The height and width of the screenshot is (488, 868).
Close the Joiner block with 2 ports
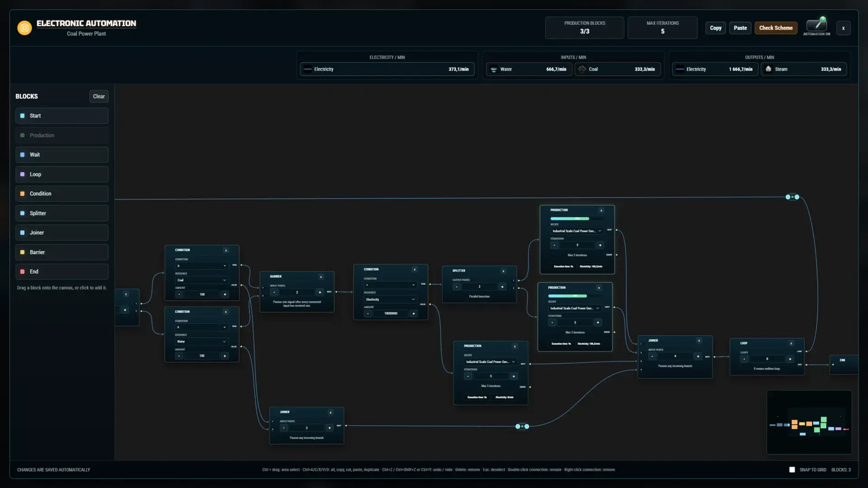click(331, 413)
